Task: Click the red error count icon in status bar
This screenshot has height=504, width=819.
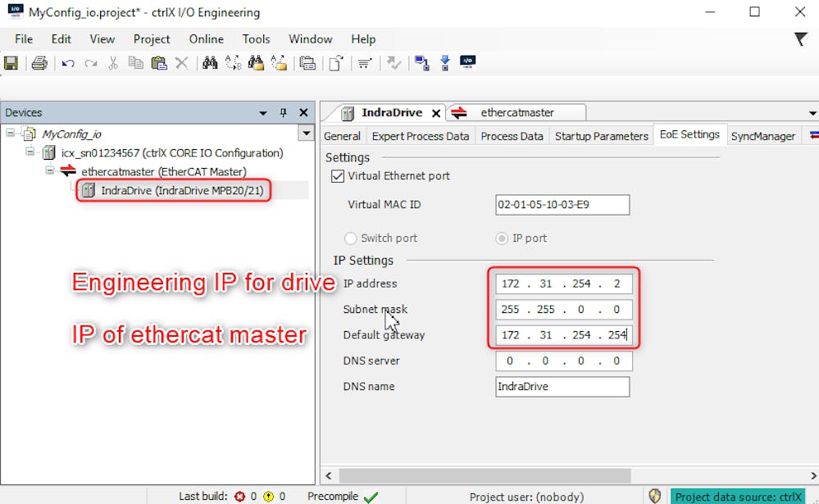Action: coord(239,496)
